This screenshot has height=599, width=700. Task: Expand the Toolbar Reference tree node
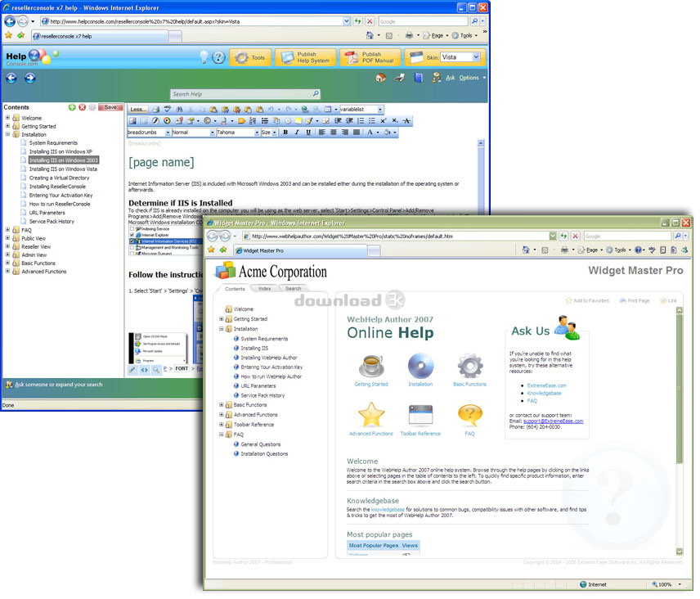tap(222, 425)
